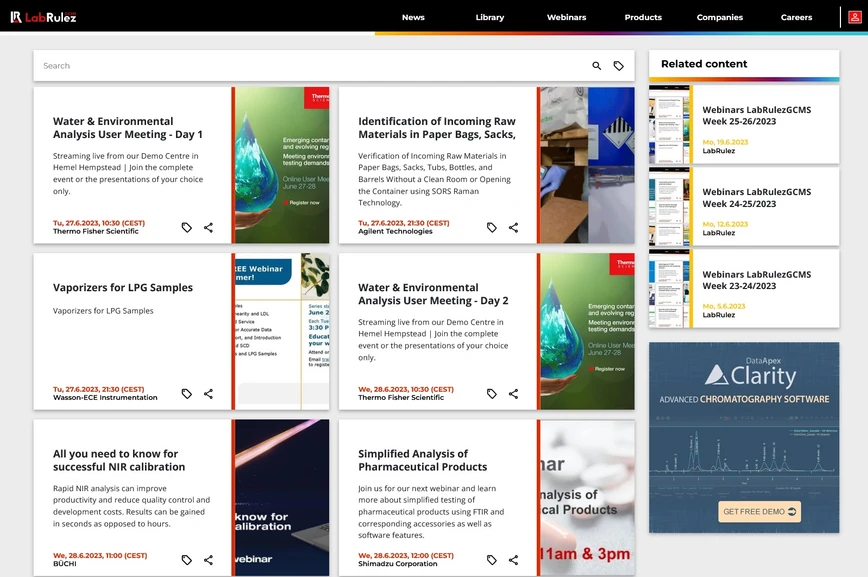Click date 'We, 28.6.2023, 11:00 (CEST)'
The width and height of the screenshot is (868, 577).
pyautogui.click(x=100, y=555)
